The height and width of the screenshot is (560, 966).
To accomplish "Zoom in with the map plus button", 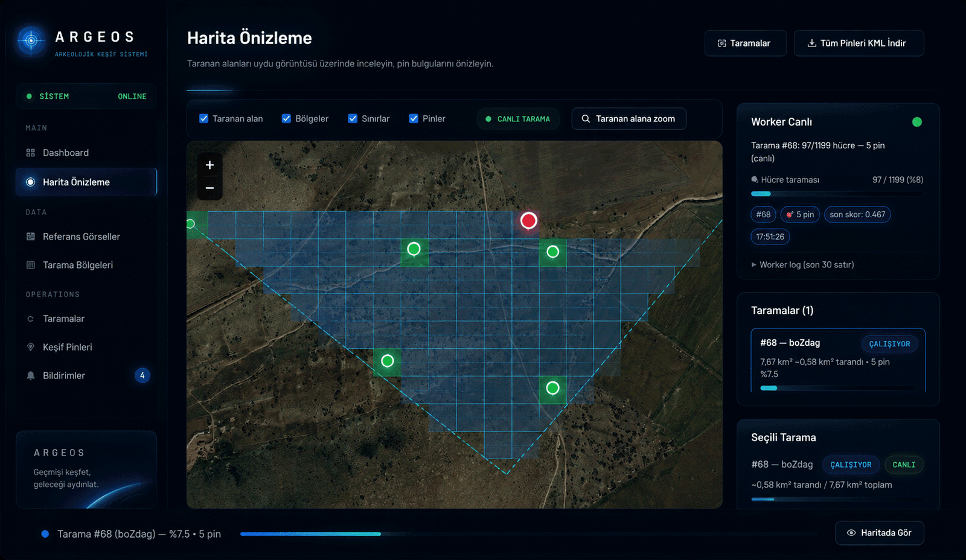I will point(210,165).
